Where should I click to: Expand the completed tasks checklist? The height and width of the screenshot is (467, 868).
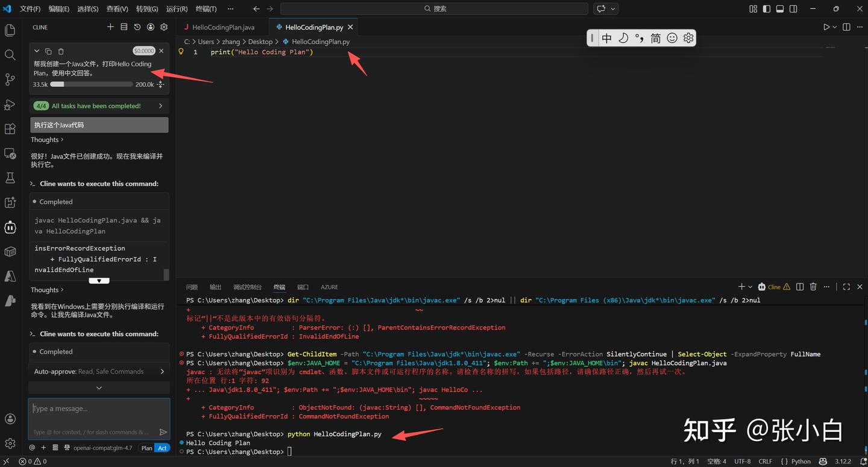tap(99, 106)
